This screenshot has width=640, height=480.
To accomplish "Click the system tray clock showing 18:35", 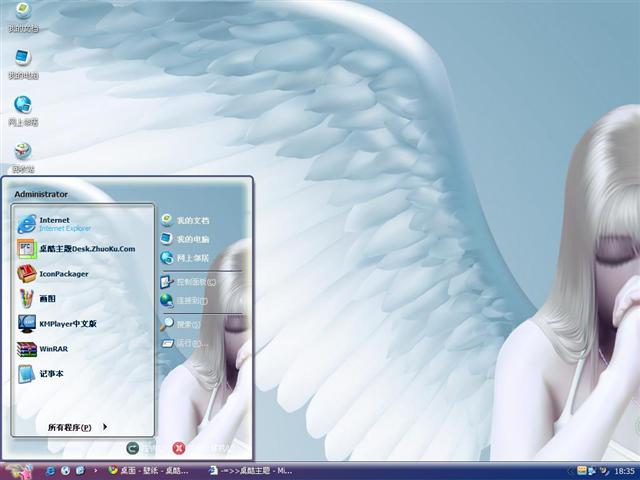I will tap(625, 470).
